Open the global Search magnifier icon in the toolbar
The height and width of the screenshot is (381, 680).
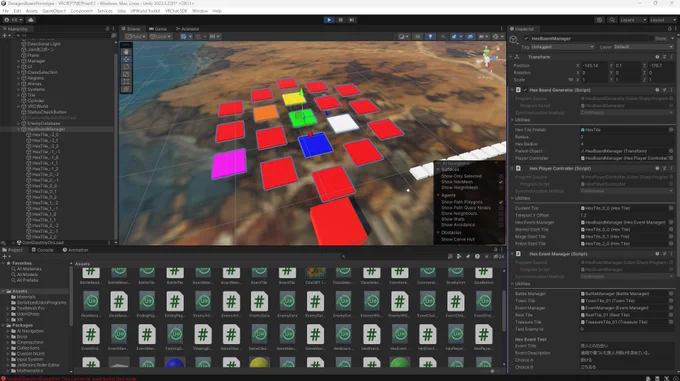point(612,20)
